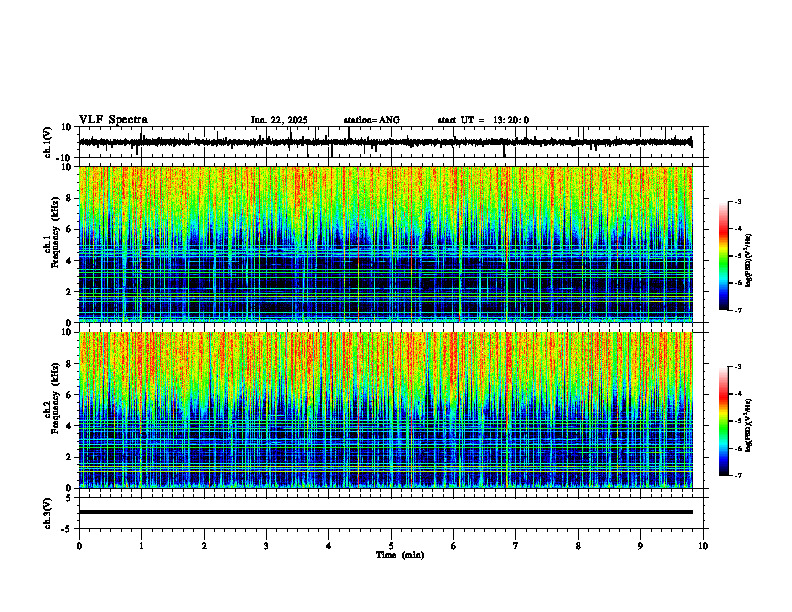Image resolution: width=792 pixels, height=612 pixels.
Task: Click inside the ch.2 spectrogram panel
Action: click(386, 410)
